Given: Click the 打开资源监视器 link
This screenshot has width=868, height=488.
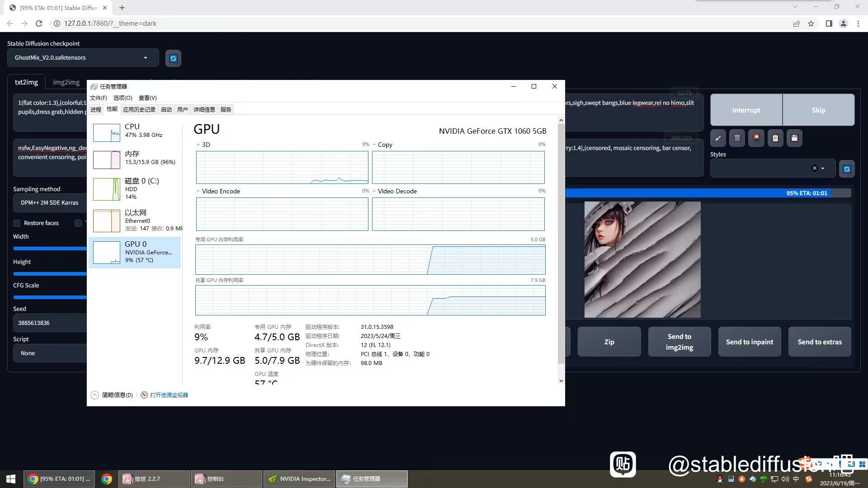Looking at the screenshot, I should click(169, 395).
